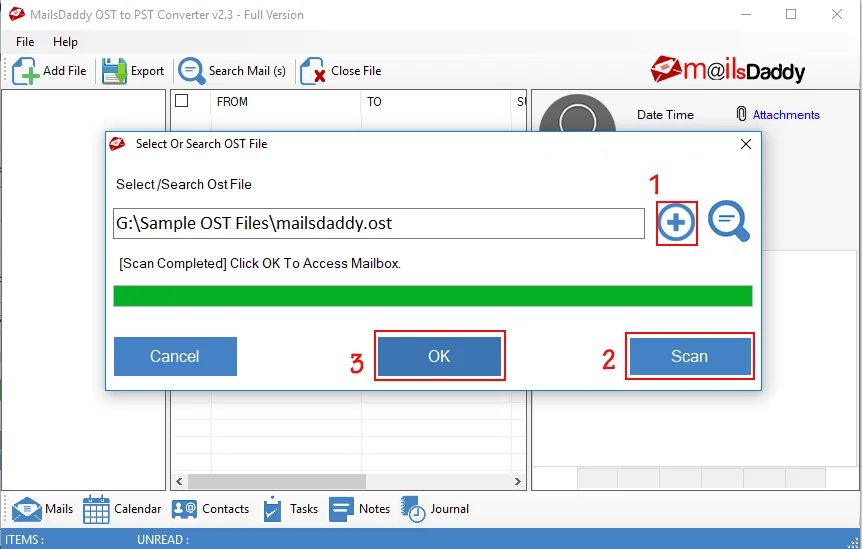Open the Help menu
862x549 pixels.
[65, 42]
